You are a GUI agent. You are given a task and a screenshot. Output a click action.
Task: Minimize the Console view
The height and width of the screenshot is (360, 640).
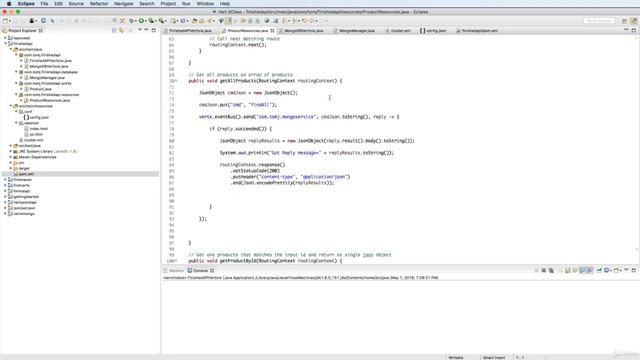tap(626, 270)
